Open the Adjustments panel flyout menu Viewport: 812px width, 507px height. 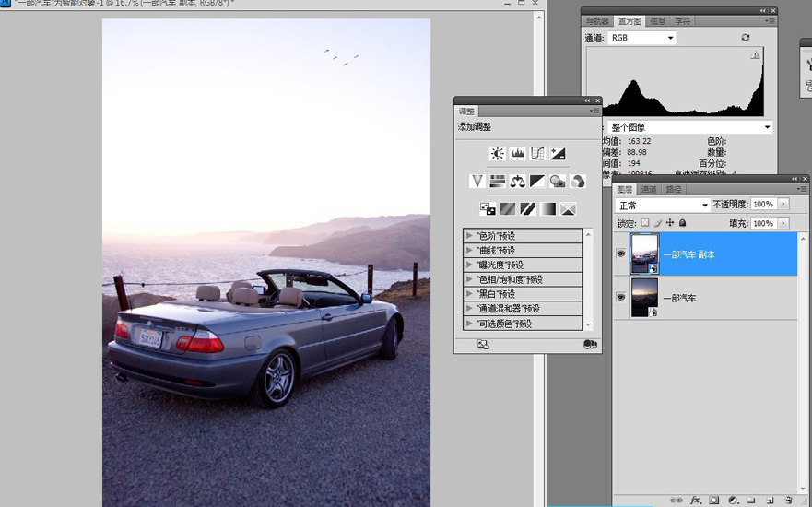(x=594, y=111)
